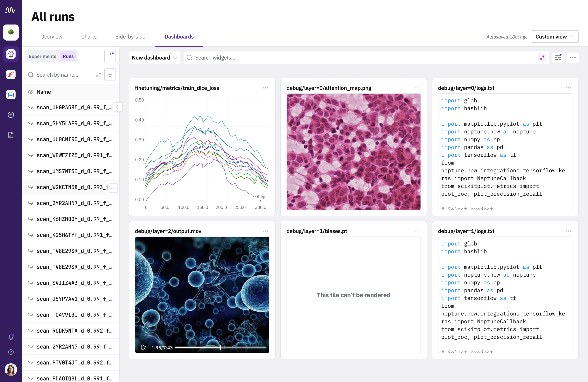This screenshot has width=588, height=382.
Task: Toggle visibility of scan_WBWEZIZ5 run
Action: [x=31, y=155]
